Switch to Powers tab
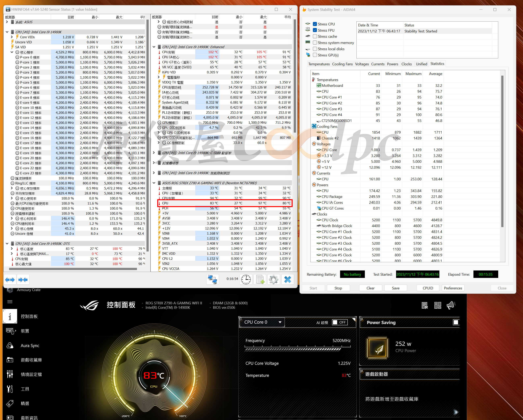 (392, 64)
